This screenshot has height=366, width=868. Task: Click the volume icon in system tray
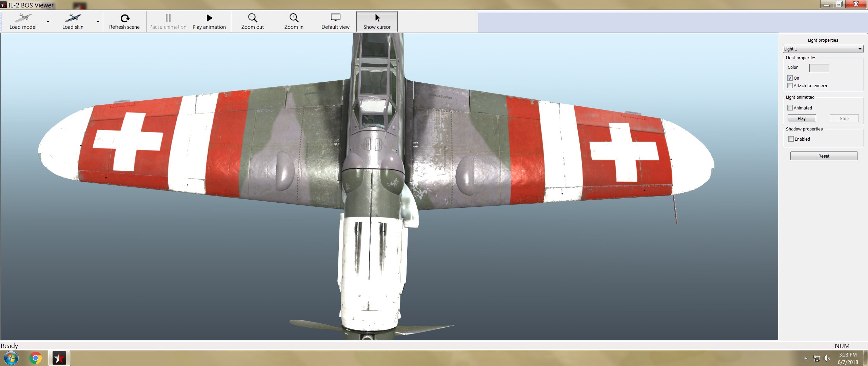827,358
